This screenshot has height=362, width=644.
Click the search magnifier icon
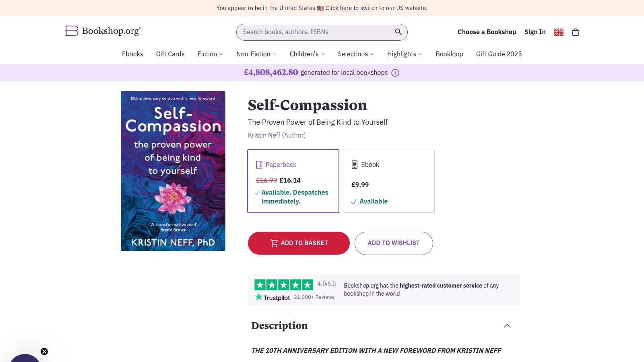(398, 32)
